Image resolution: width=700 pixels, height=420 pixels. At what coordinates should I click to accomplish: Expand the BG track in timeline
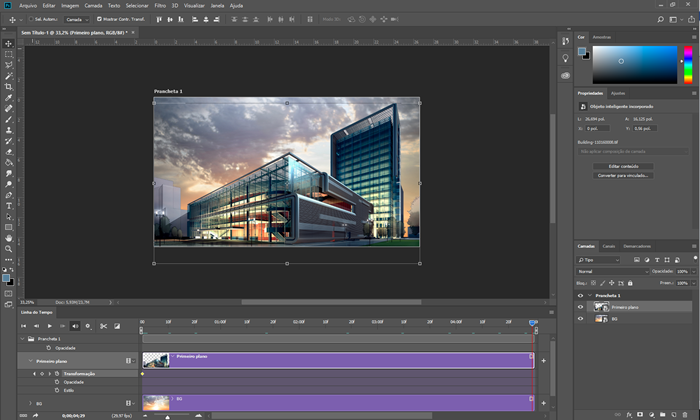[x=30, y=403]
